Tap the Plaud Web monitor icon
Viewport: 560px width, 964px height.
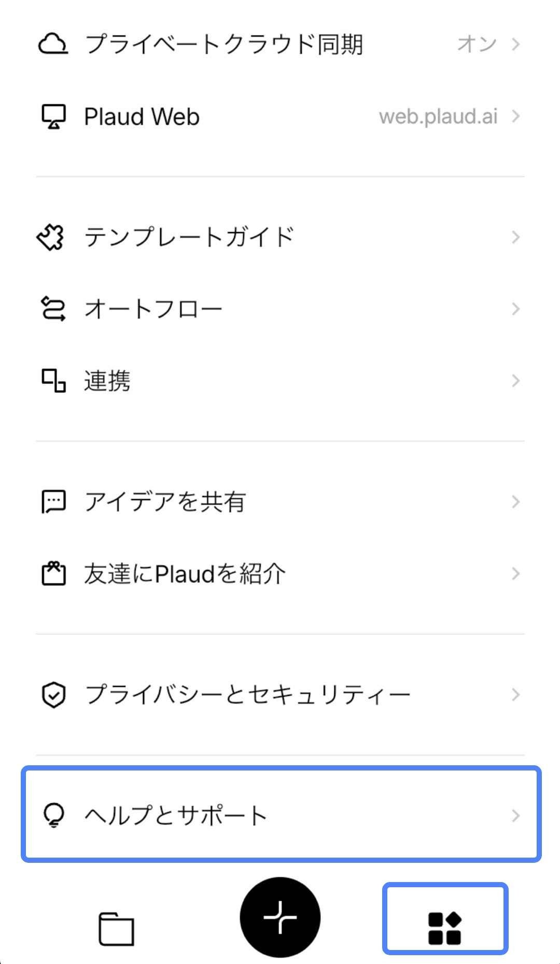[x=53, y=117]
